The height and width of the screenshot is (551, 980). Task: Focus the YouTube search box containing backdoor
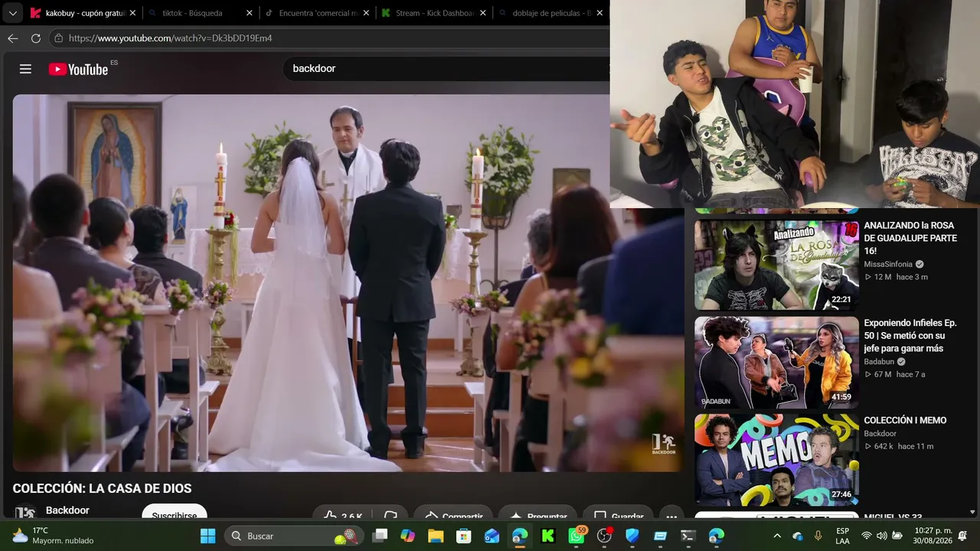point(446,69)
